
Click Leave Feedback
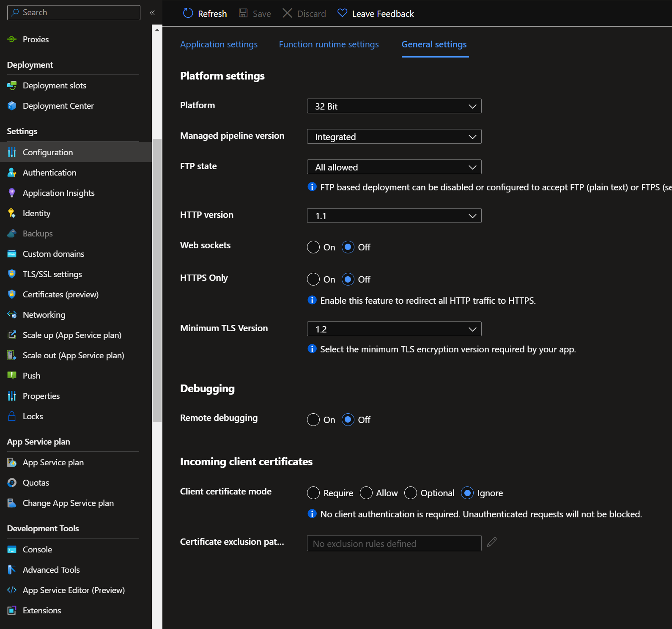(x=376, y=14)
